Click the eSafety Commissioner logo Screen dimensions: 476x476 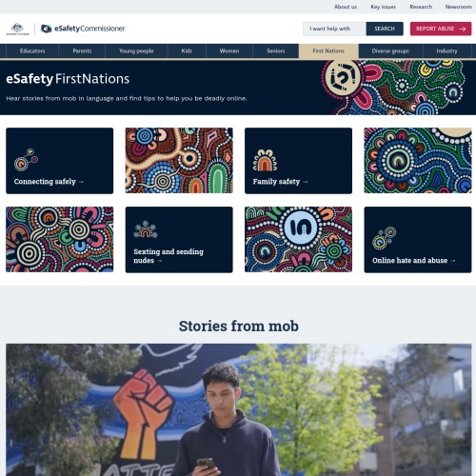point(83,29)
